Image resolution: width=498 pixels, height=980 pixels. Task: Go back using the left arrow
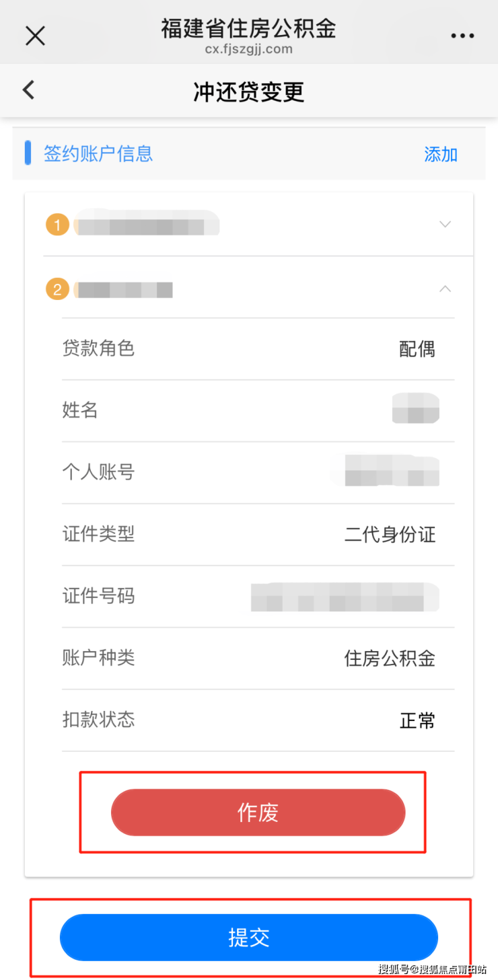coord(28,90)
